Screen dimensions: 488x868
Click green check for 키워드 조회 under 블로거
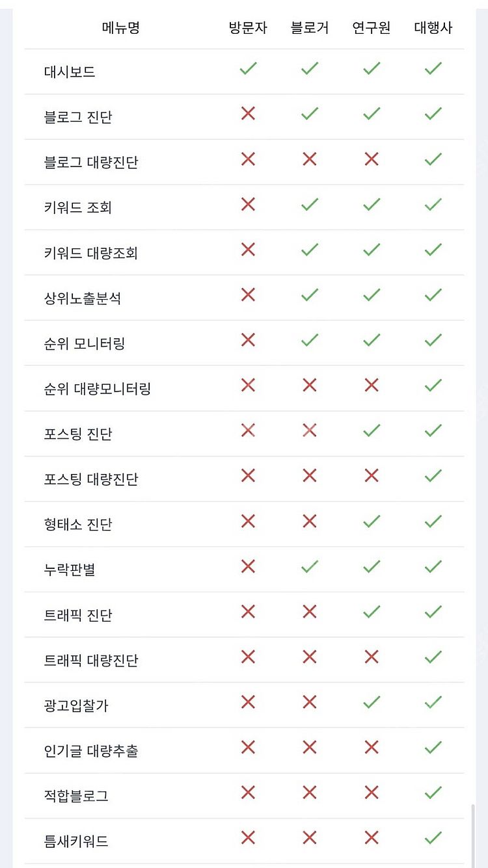(310, 204)
